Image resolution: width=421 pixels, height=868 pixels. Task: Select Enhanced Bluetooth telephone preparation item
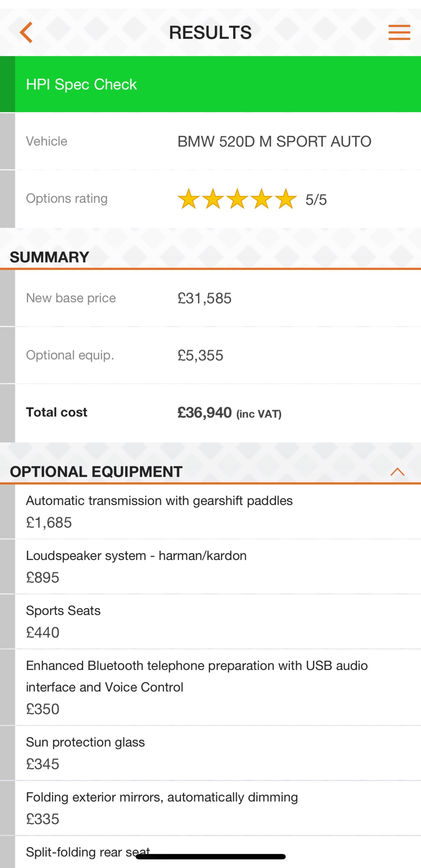(210, 687)
